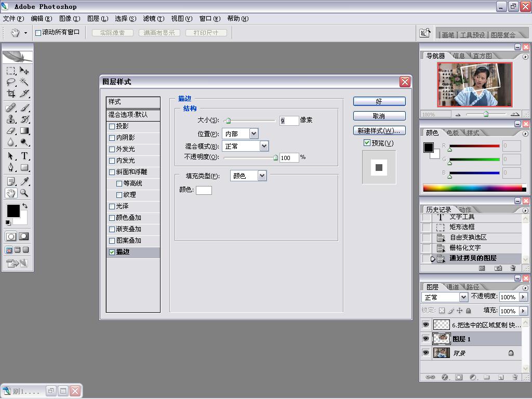Enable the 投影 drop shadow checkbox

click(112, 127)
